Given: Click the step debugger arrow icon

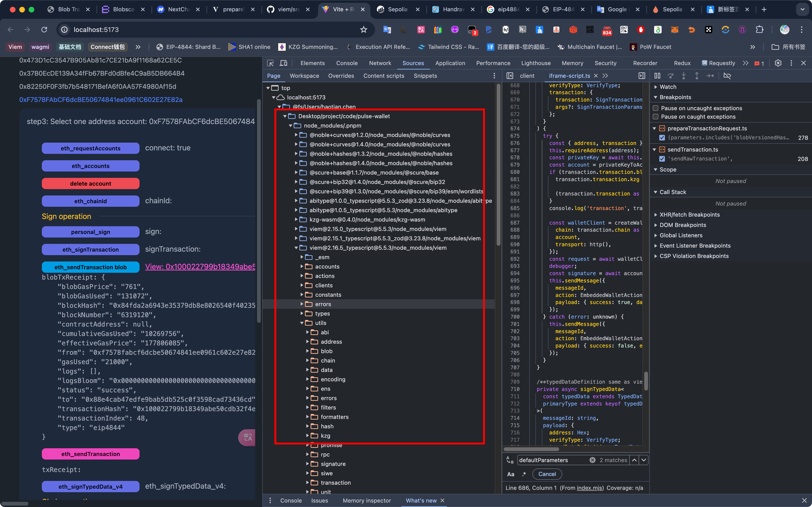Looking at the screenshot, I should [710, 76].
